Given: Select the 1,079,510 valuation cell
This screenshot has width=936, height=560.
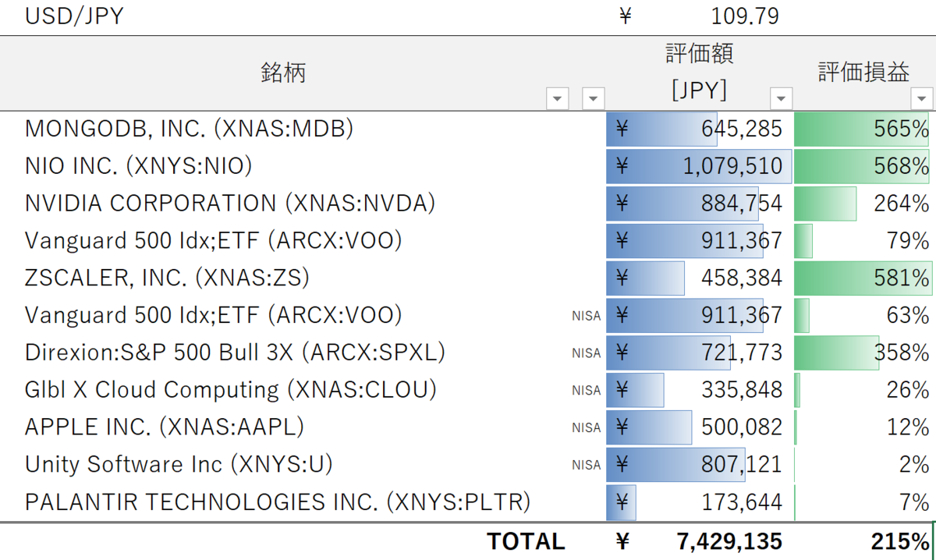Looking at the screenshot, I should click(700, 166).
